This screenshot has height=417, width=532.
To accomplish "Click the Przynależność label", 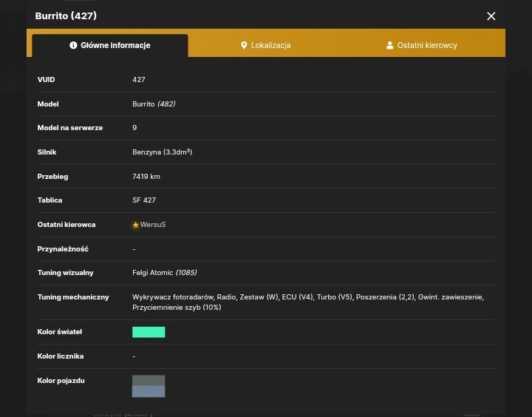I will coord(63,249).
